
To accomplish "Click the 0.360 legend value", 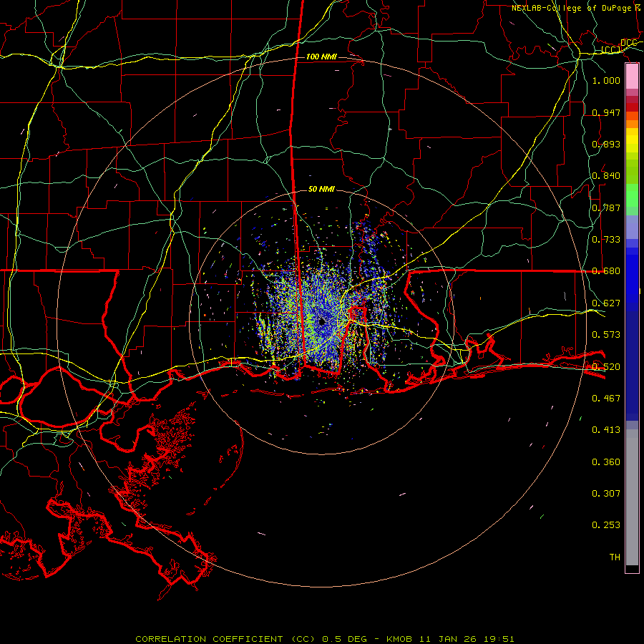I will 606,462.
